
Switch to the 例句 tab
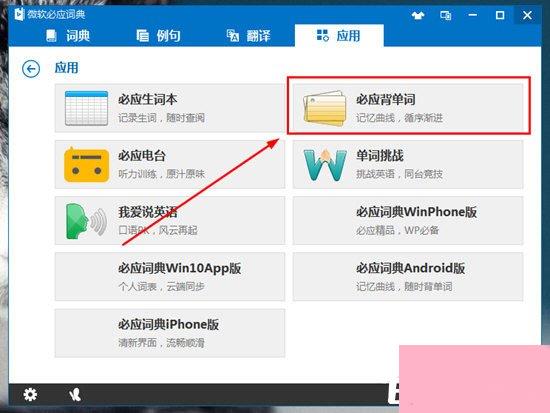tap(158, 36)
